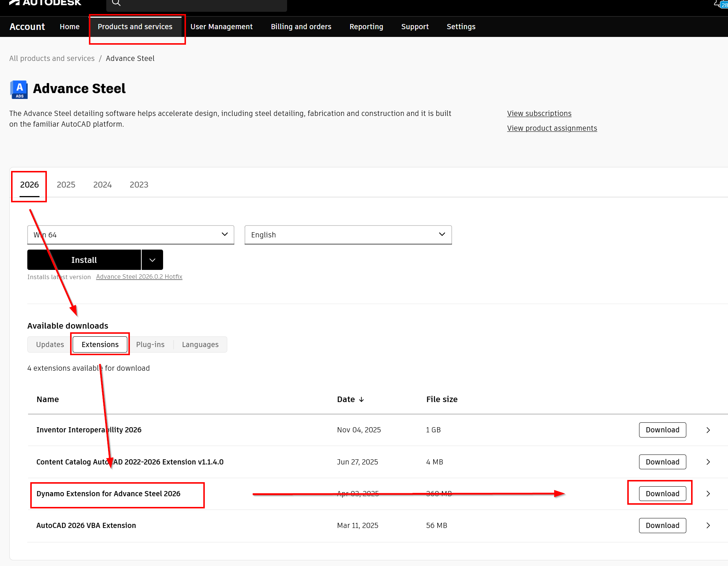The height and width of the screenshot is (566, 728).
Task: Expand Inventor Interoperability 2026 row chevron
Action: (708, 430)
